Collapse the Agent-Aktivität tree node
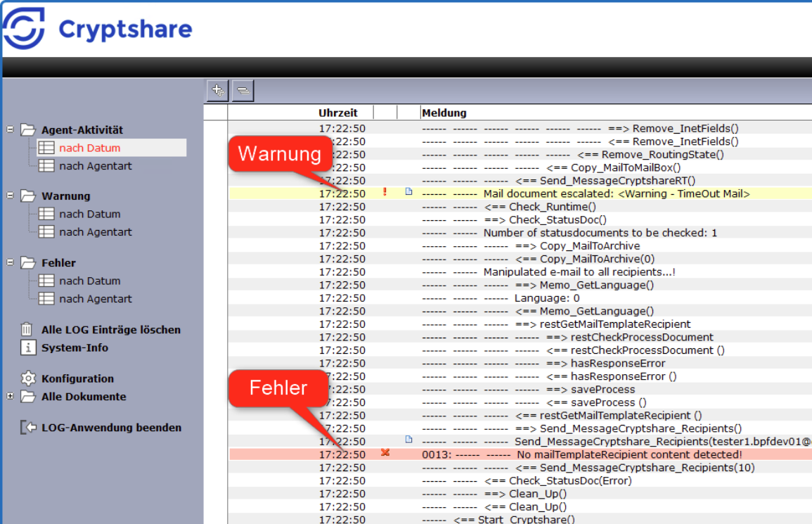Viewport: 812px width, 524px height. 10,129
